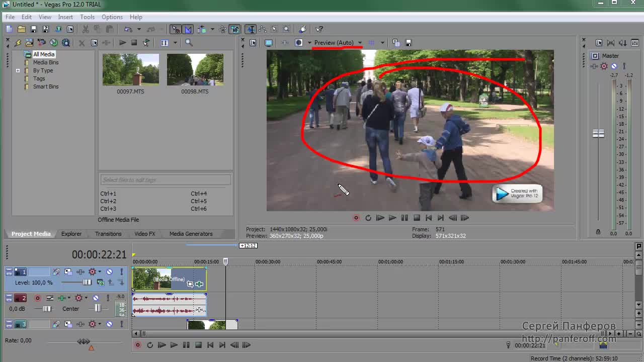Toggle Split Screen View in preview toolbar
Viewport: 644px width, 362px height.
(x=299, y=43)
